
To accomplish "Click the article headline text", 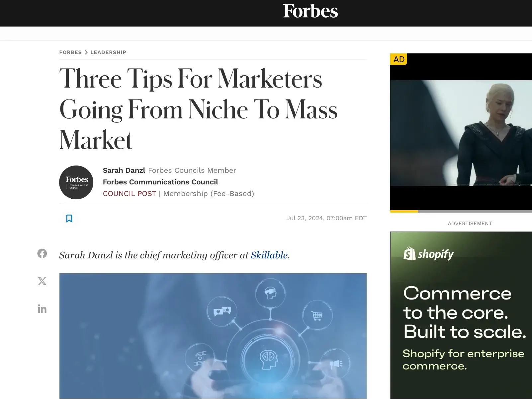I will 198,109.
